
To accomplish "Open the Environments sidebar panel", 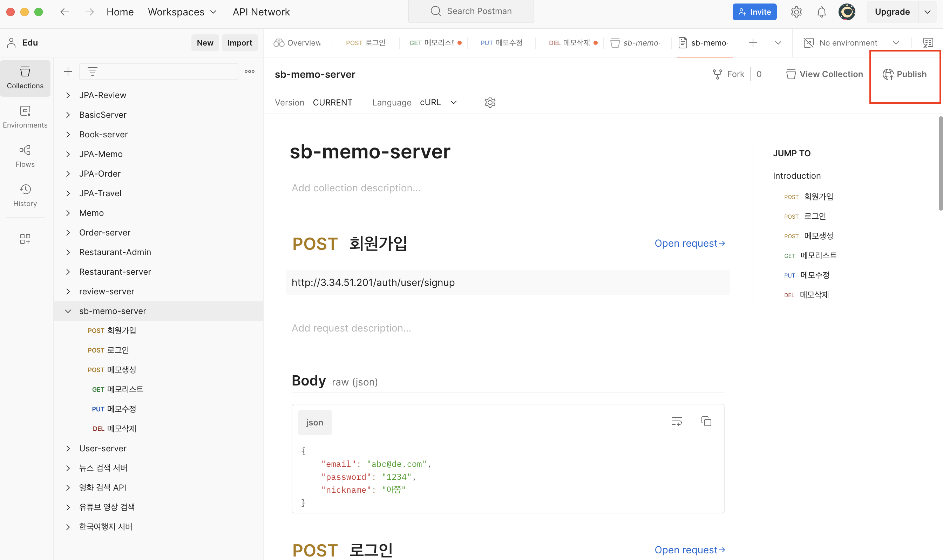I will pyautogui.click(x=25, y=117).
